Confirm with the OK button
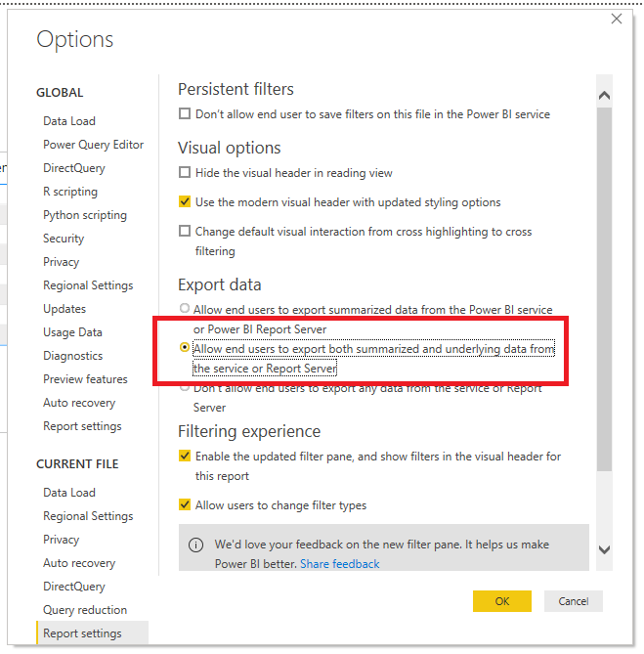Image resolution: width=644 pixels, height=654 pixels. point(502,601)
